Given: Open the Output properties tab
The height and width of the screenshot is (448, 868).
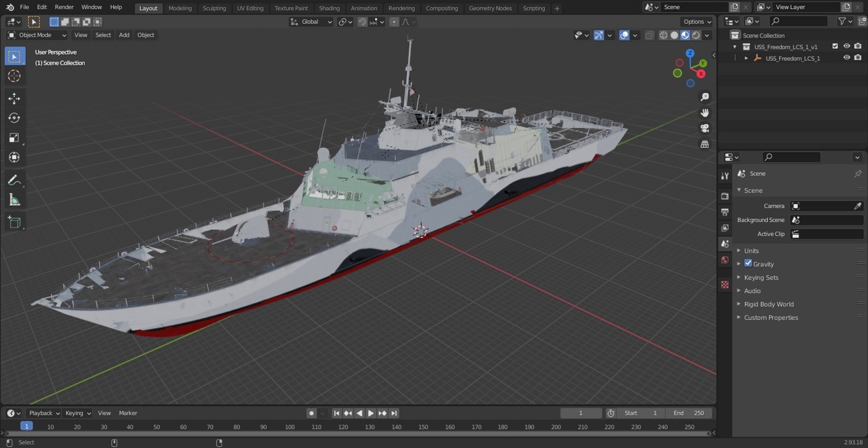Looking at the screenshot, I should [x=725, y=212].
